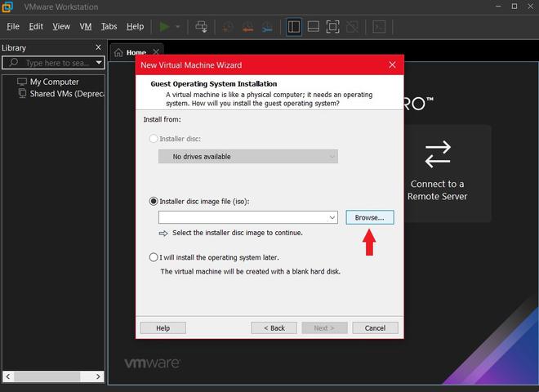Click the Unity mode toolbar icon
Viewport: 539px width, 392px height.
[x=352, y=26]
